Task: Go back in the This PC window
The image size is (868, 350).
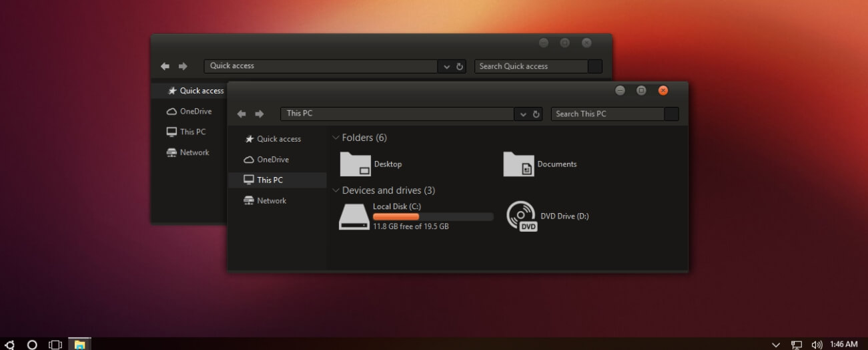Action: point(242,114)
